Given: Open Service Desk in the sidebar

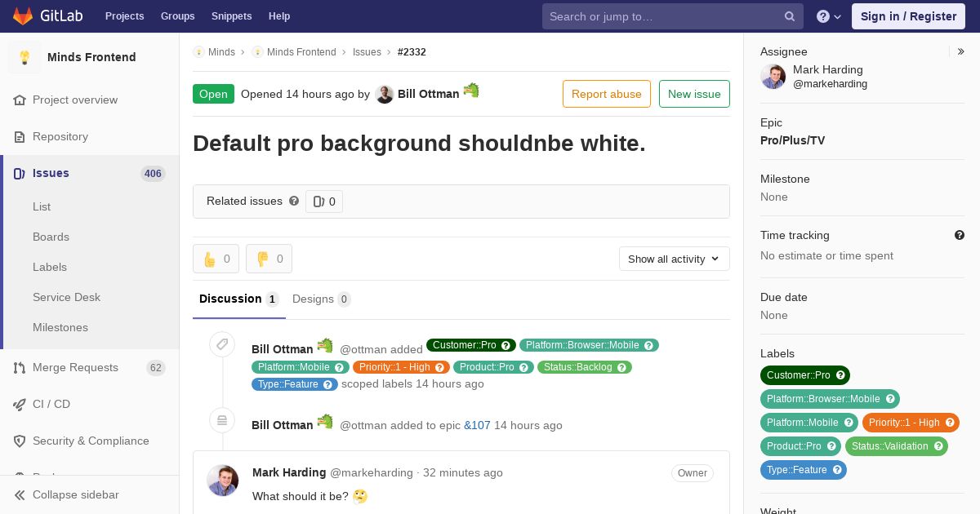Looking at the screenshot, I should [66, 297].
